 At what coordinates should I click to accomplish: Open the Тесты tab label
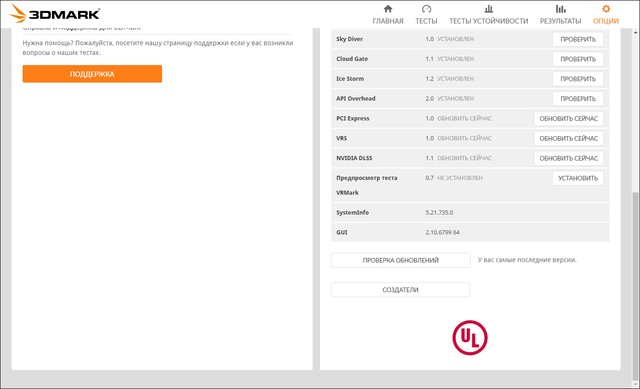point(426,21)
